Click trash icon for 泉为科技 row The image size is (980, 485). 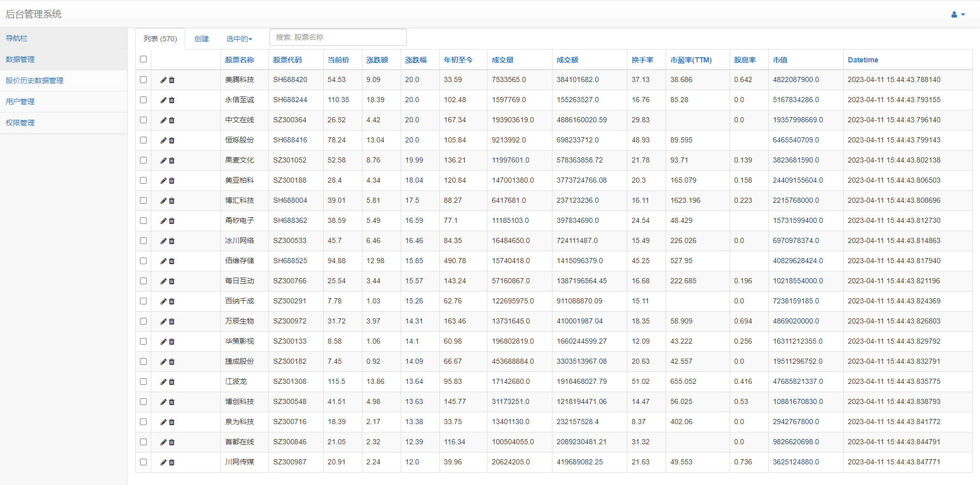point(172,422)
